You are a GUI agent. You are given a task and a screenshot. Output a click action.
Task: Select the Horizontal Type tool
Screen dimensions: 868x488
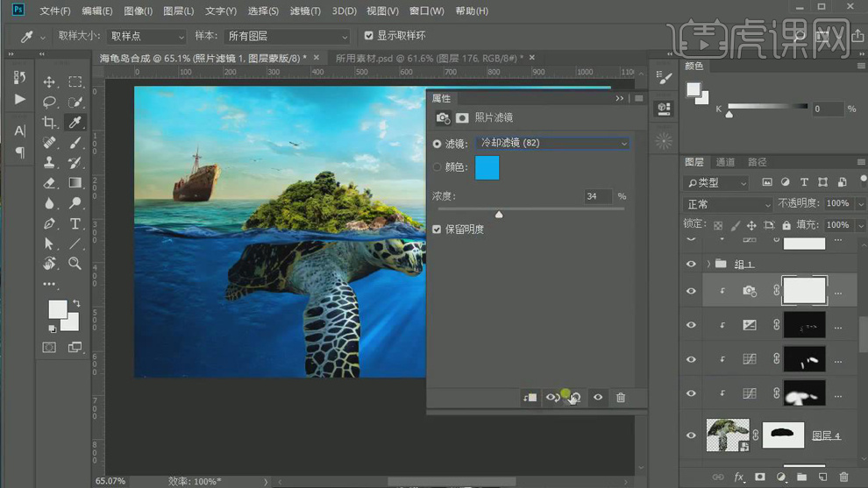tap(75, 223)
